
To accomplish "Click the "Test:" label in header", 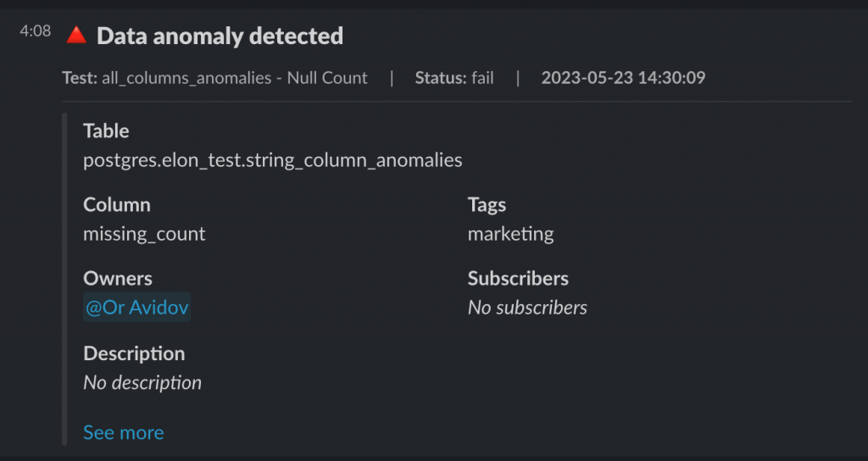I will click(80, 78).
